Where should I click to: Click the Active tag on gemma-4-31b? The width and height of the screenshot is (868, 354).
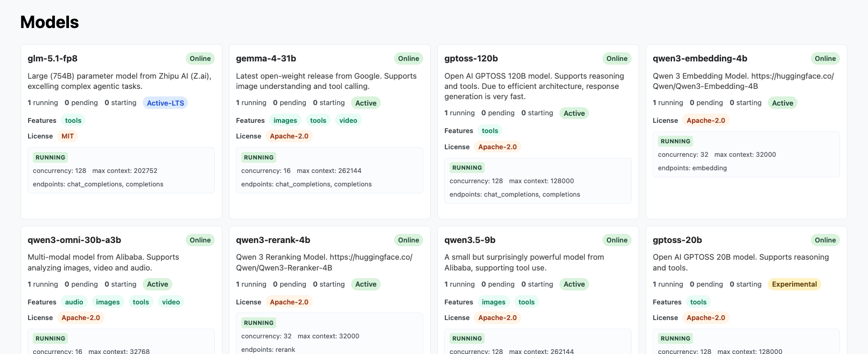tap(366, 103)
